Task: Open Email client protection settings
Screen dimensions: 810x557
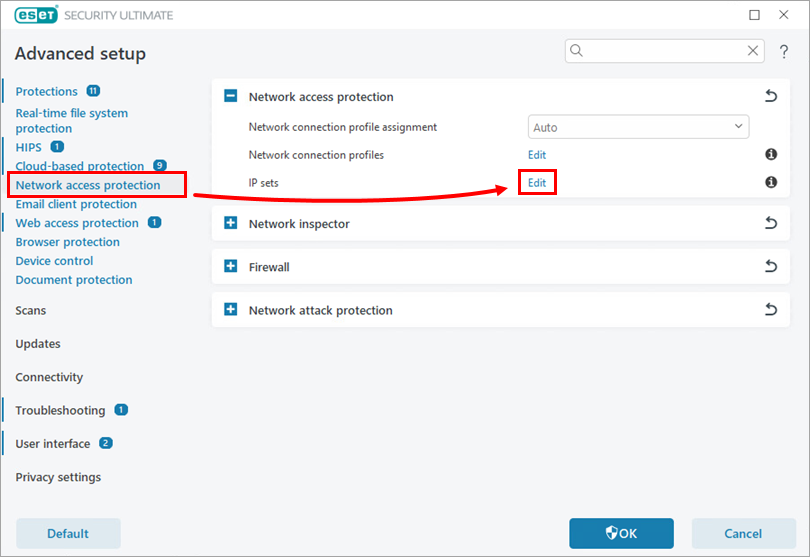Action: click(x=76, y=204)
